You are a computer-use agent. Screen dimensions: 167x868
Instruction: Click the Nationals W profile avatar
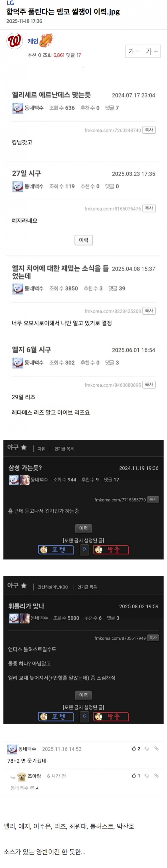pyautogui.click(x=15, y=41)
